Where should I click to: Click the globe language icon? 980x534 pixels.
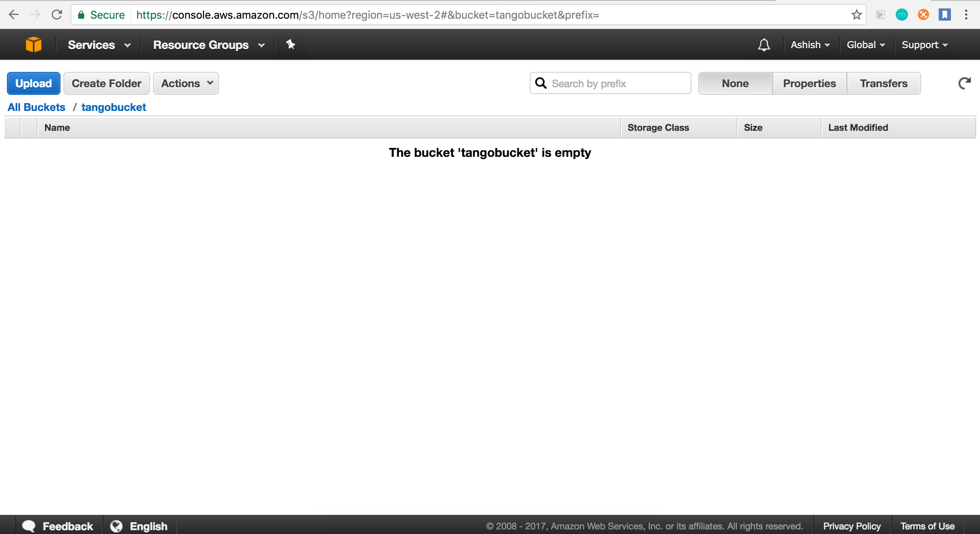[x=116, y=526]
